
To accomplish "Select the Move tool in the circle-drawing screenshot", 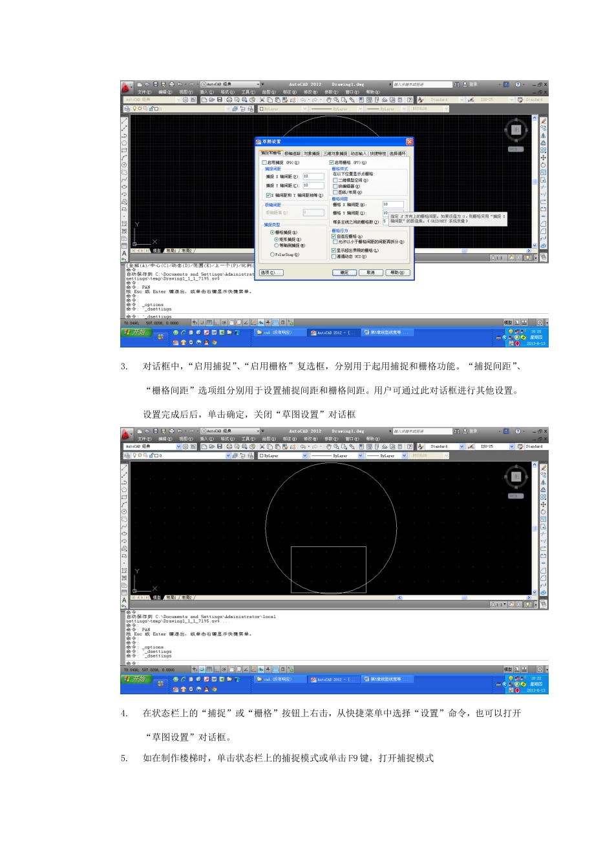I will click(x=544, y=504).
